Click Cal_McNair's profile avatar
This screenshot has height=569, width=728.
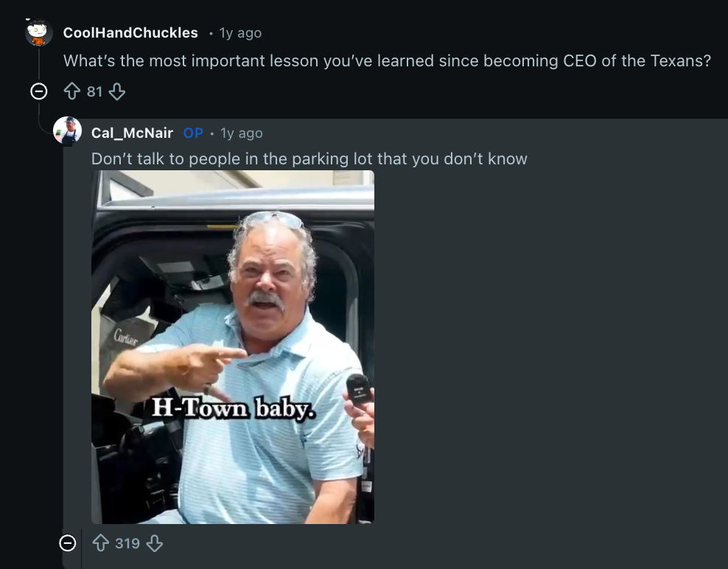coord(67,130)
